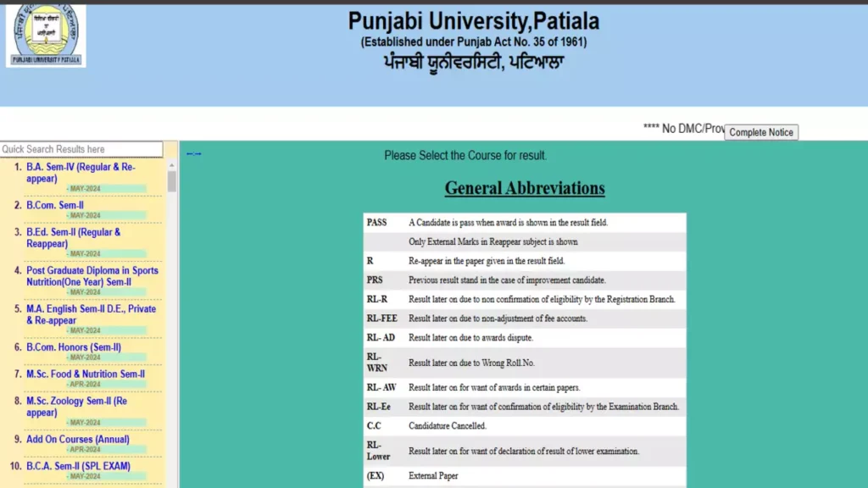The height and width of the screenshot is (488, 868).
Task: Select B.C.A. Sem-II SPL EXAM link
Action: tap(80, 466)
